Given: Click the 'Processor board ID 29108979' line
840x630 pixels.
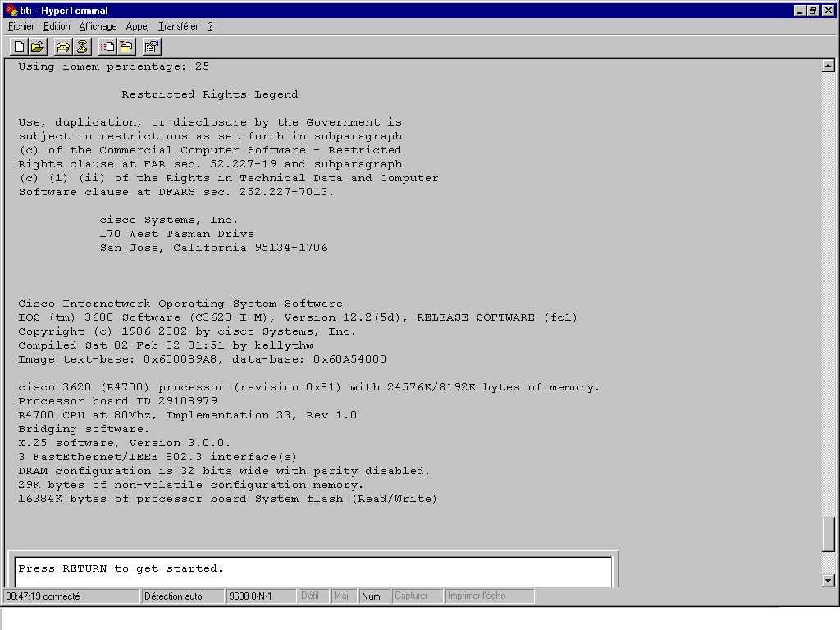Looking at the screenshot, I should point(118,400).
